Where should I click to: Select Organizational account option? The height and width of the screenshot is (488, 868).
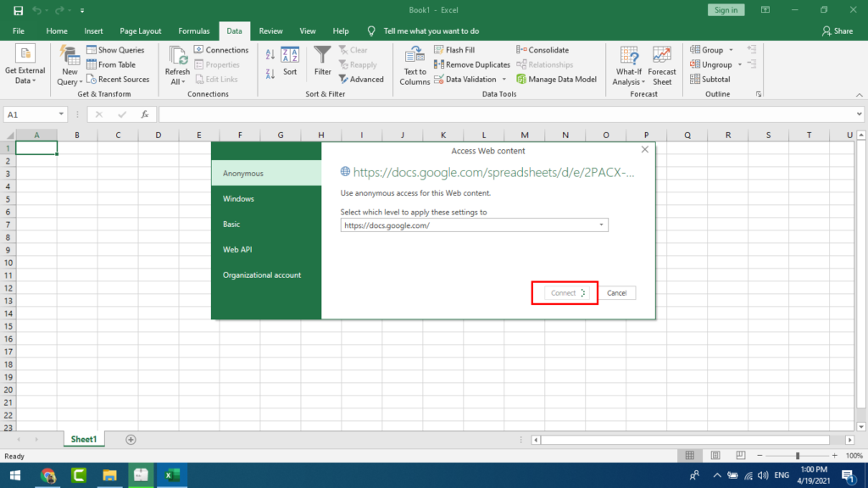266,275
